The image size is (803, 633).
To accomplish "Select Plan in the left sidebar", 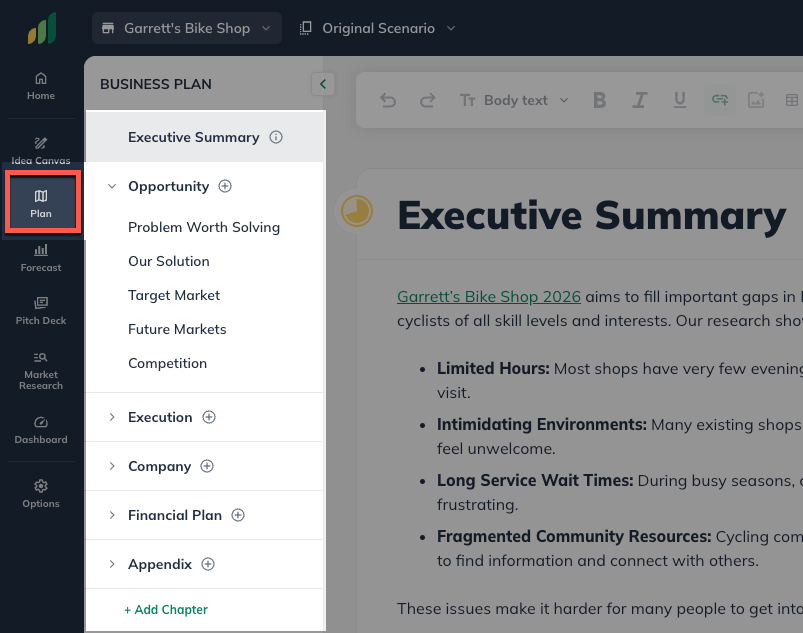I will coord(42,203).
